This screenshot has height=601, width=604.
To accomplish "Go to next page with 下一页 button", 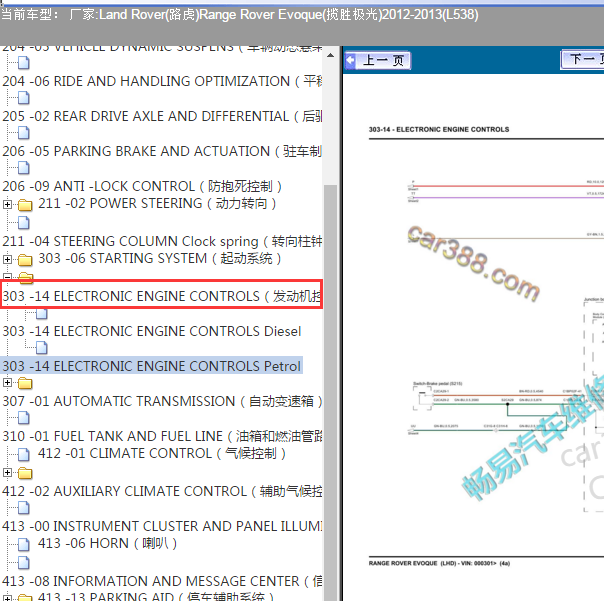I will pyautogui.click(x=582, y=60).
